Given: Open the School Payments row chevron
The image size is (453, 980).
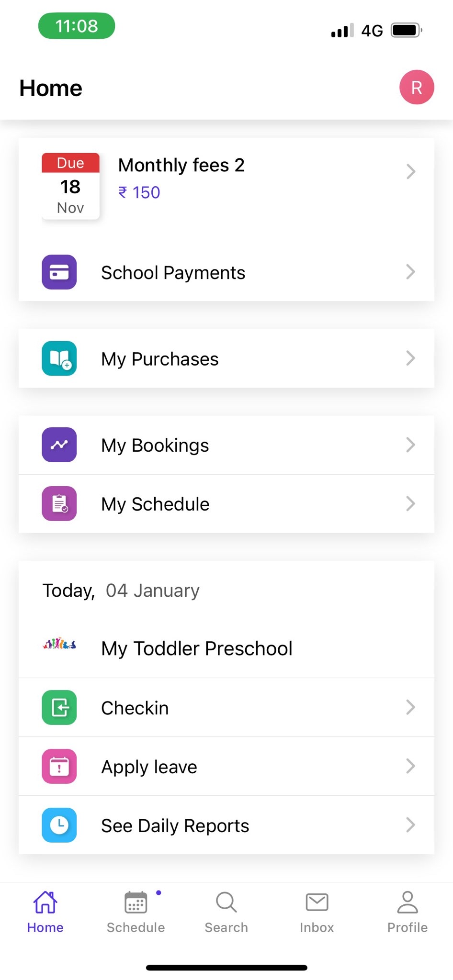Looking at the screenshot, I should (410, 272).
